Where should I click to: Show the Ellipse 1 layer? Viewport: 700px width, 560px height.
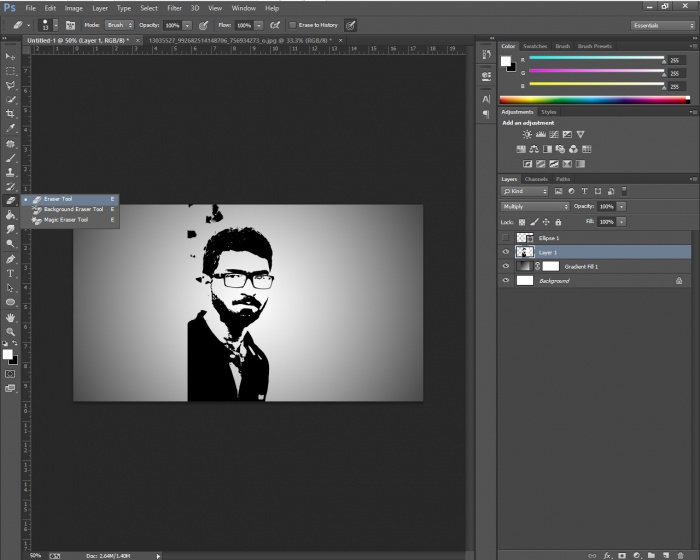tap(506, 238)
